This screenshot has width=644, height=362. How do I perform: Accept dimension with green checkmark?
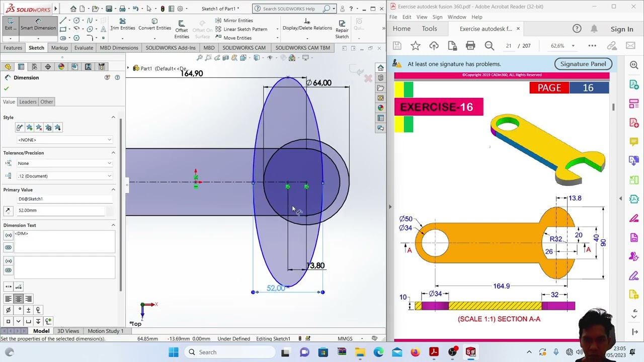tap(7, 88)
